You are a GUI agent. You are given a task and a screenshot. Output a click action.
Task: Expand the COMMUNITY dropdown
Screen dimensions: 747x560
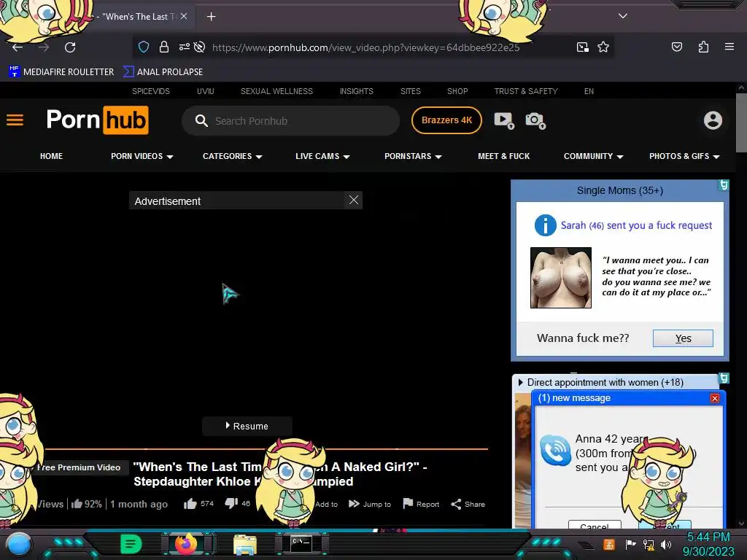point(593,156)
